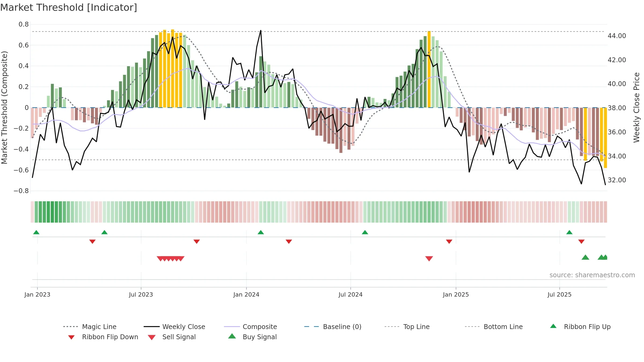Click the ribbon flip down marker before Jan 2025
The width and height of the screenshot is (644, 362).
(449, 242)
